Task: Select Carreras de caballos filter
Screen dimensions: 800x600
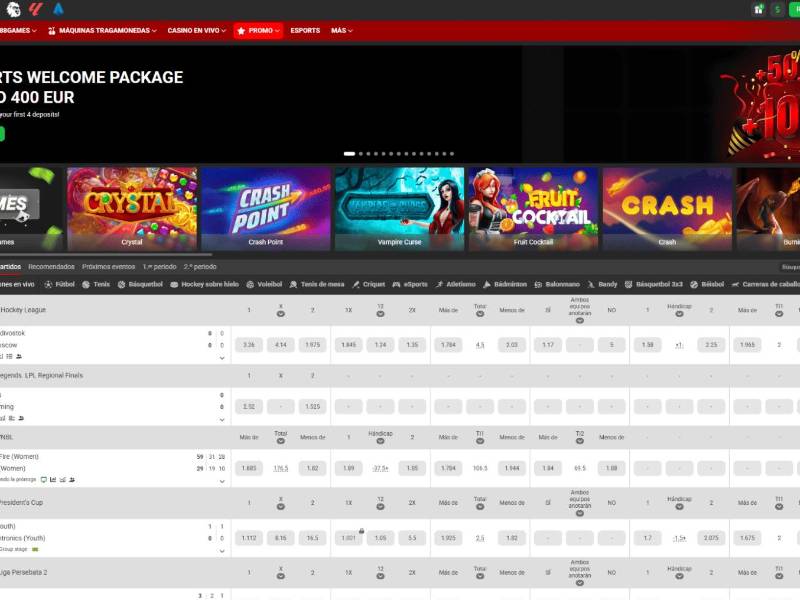Action: pos(765,285)
